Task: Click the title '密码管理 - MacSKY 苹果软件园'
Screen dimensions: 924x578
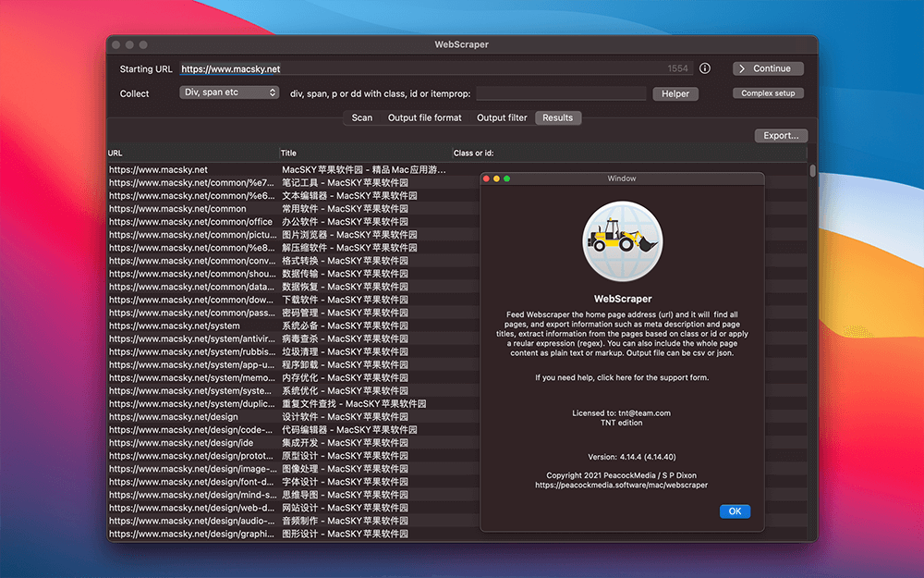Action: pyautogui.click(x=345, y=313)
